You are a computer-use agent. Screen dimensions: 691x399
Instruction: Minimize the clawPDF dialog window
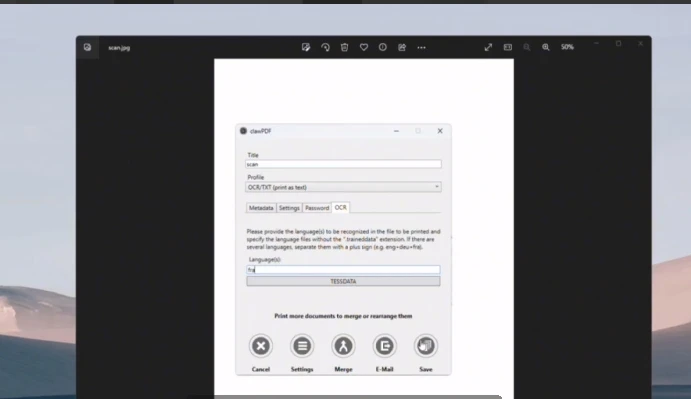[396, 131]
